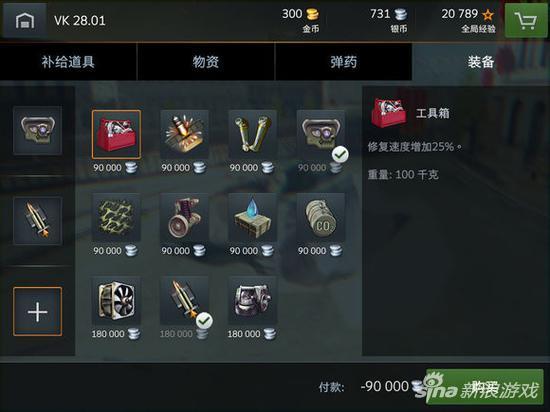The image size is (550, 412).
Task: Pick the suspension spring and wheel equipment
Action: (185, 217)
